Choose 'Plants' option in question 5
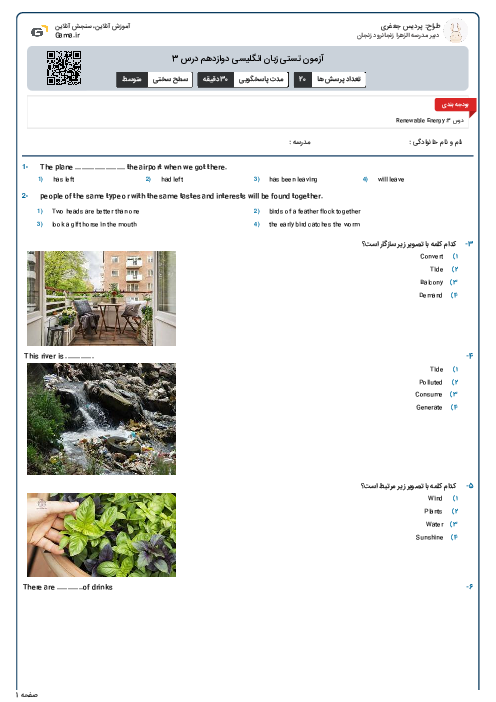This screenshot has height=702, width=496. tap(433, 511)
